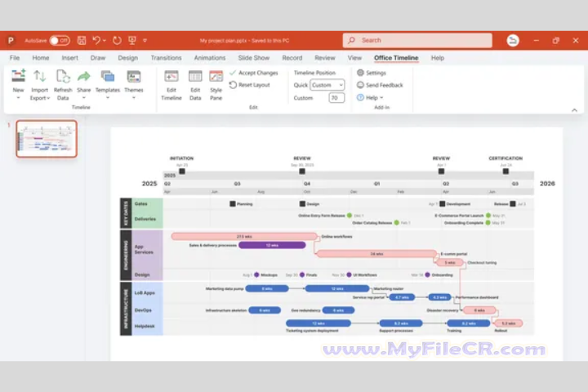
Task: Click the Geo redundancy blue bar
Action: 338,310
